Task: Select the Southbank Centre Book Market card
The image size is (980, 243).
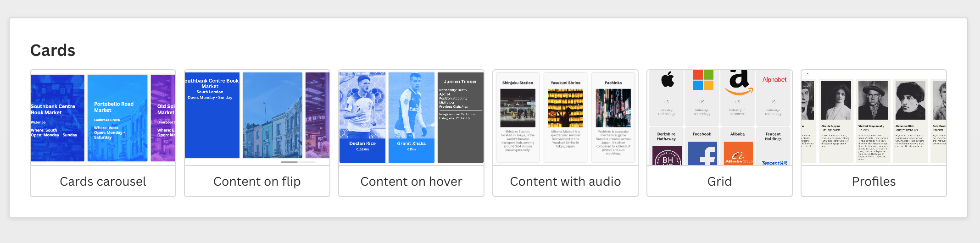Action: [57, 118]
